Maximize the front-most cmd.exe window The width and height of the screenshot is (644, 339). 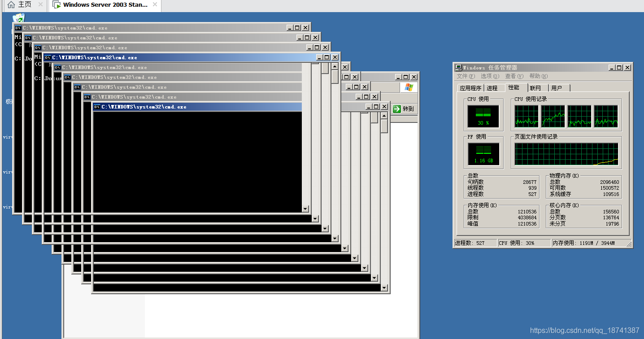(x=376, y=107)
